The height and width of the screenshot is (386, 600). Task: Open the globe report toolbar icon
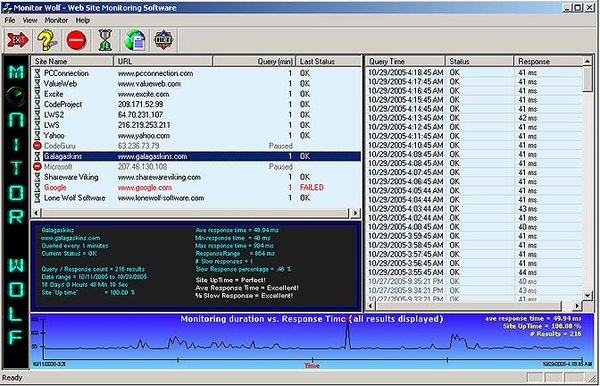[x=135, y=40]
